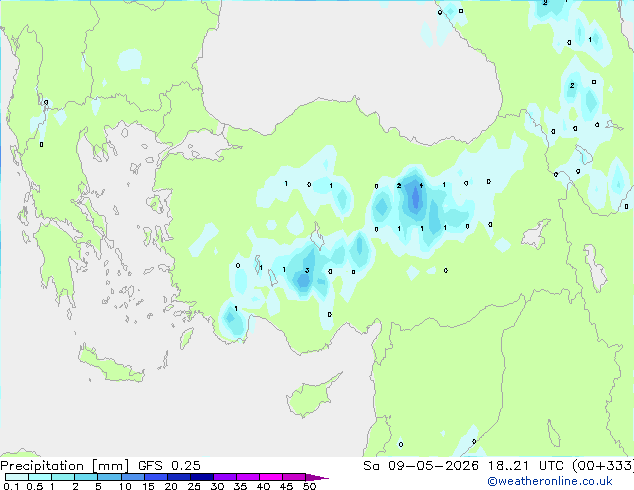Click the legend scale label '50'
This screenshot has height=490, width=634.
(309, 486)
